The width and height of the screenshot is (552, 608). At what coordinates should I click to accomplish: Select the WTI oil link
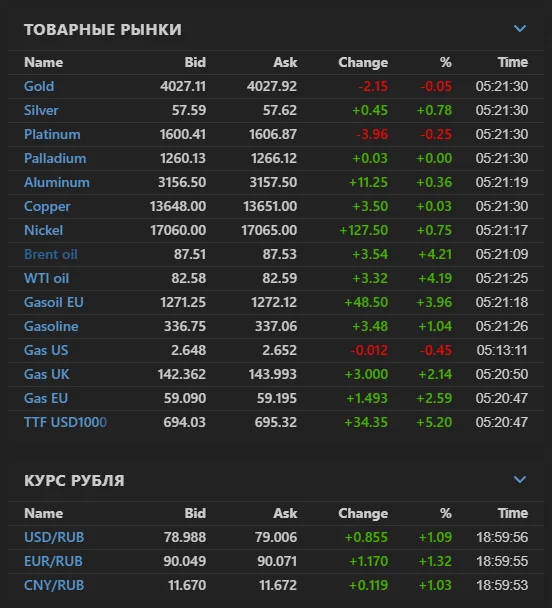[47, 278]
